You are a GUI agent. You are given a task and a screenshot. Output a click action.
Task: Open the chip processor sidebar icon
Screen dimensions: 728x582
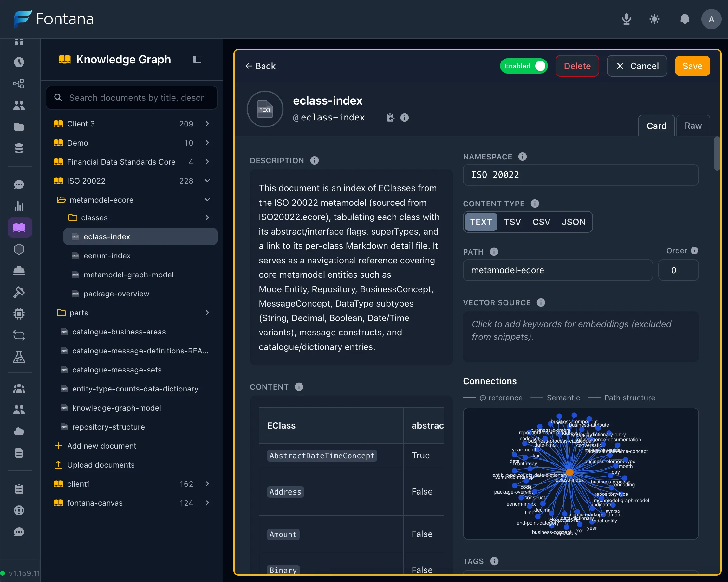coord(19,314)
